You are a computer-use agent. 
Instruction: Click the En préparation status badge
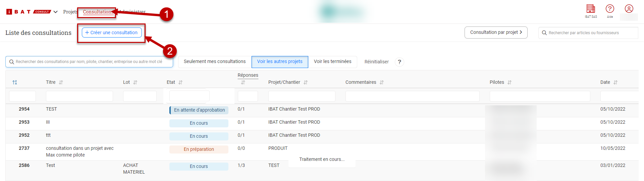pyautogui.click(x=199, y=149)
